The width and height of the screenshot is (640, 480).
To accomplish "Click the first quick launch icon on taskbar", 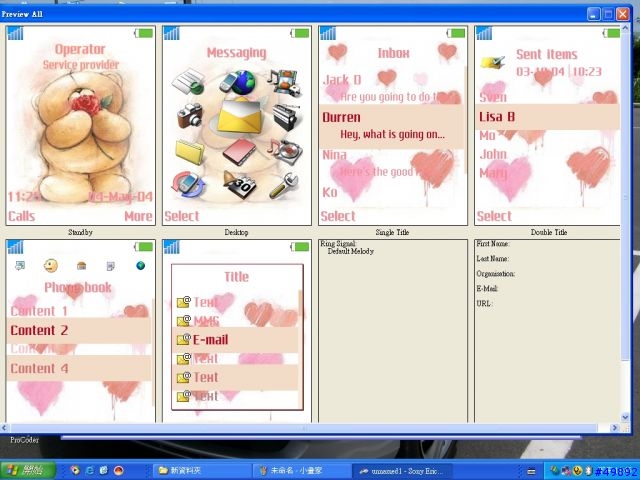I will (x=75, y=471).
